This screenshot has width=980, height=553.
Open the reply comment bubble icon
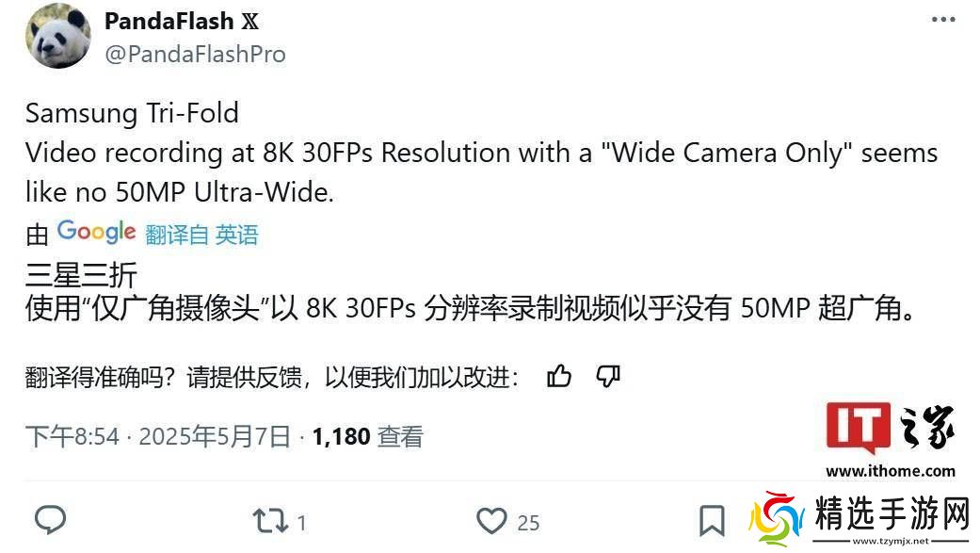pyautogui.click(x=50, y=519)
